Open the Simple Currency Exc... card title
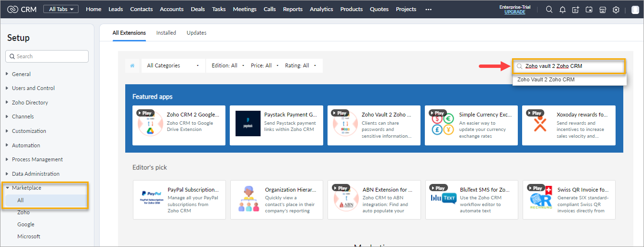Viewport: 644px width, 247px height. pyautogui.click(x=486, y=115)
